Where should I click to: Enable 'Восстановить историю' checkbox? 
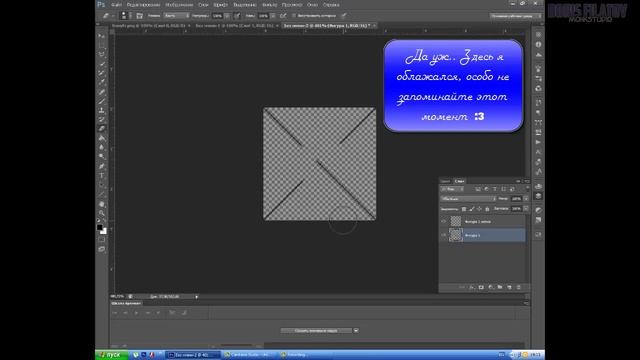(294, 16)
